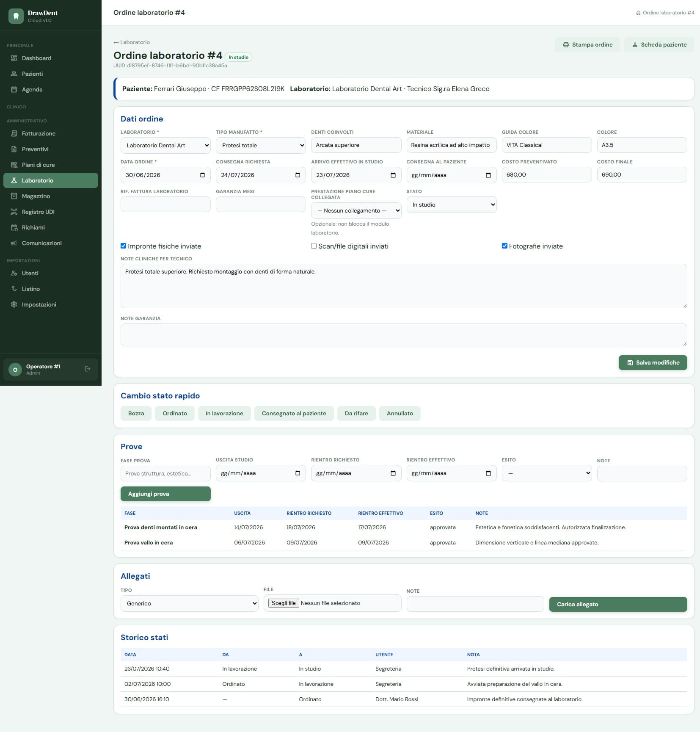Click the Preventivi document icon

click(x=14, y=149)
